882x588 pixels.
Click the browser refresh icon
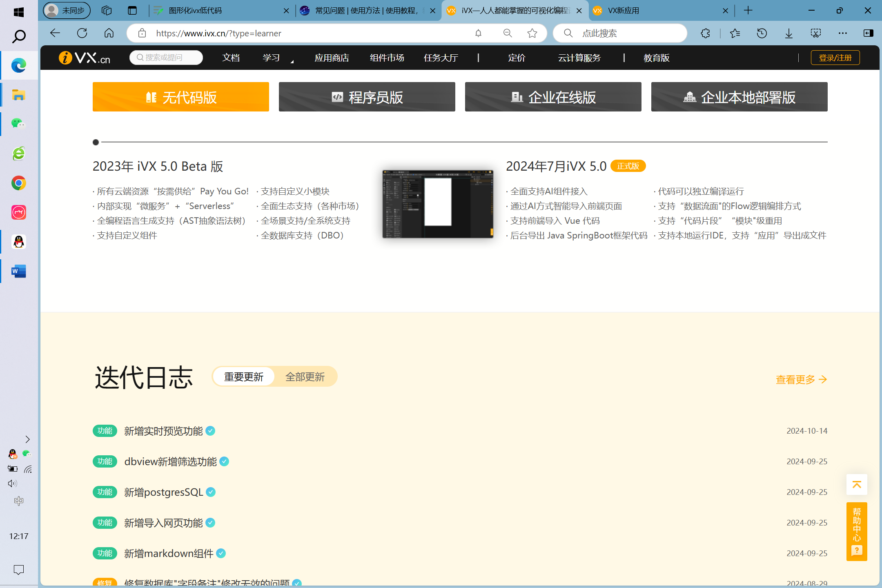[x=82, y=33]
